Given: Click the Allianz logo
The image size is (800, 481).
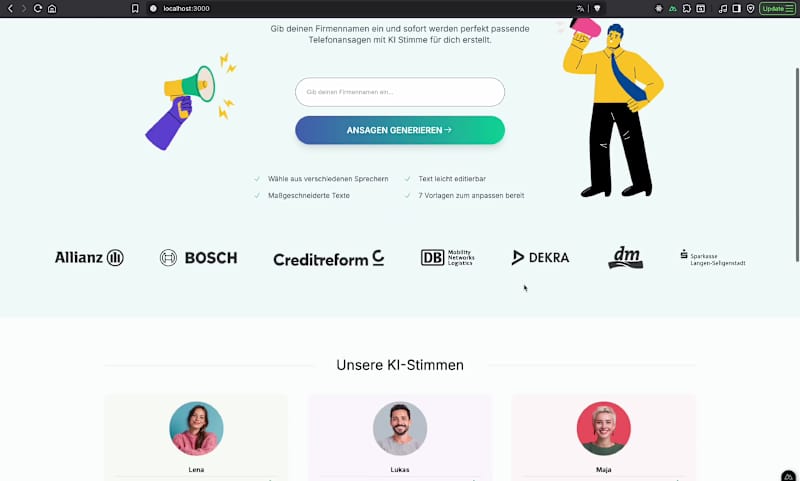Looking at the screenshot, I should click(89, 258).
